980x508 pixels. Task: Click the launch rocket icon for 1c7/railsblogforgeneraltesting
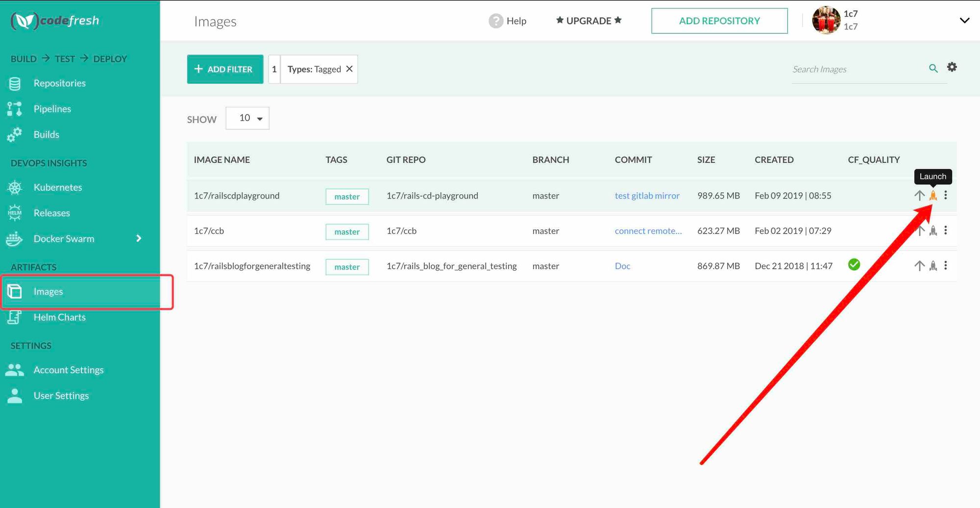coord(933,266)
